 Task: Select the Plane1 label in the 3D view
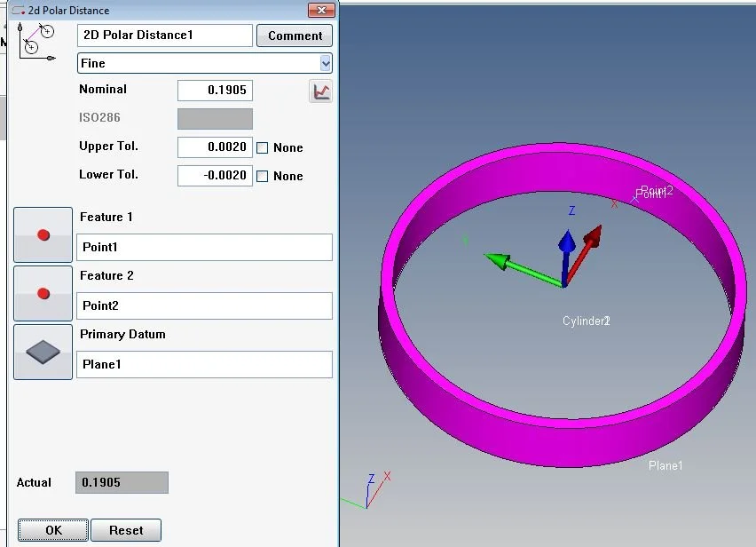coord(665,465)
